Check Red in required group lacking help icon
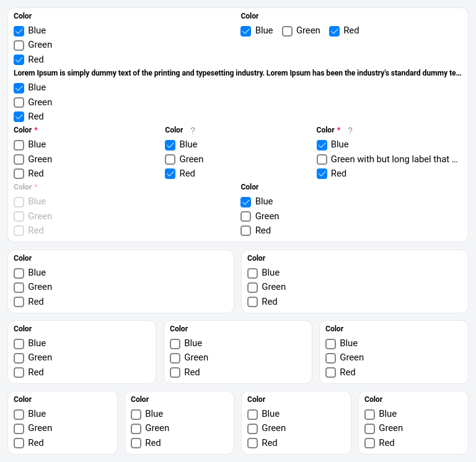 19,173
